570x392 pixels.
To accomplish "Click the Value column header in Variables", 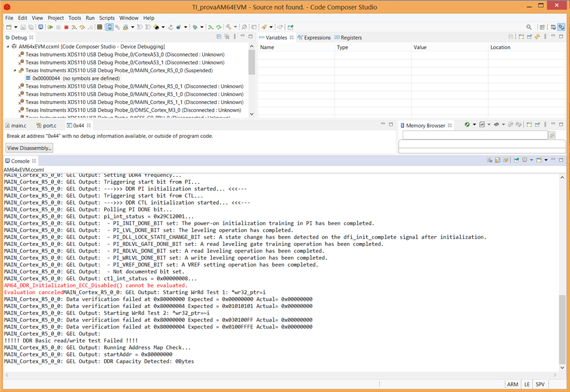I will click(450, 47).
